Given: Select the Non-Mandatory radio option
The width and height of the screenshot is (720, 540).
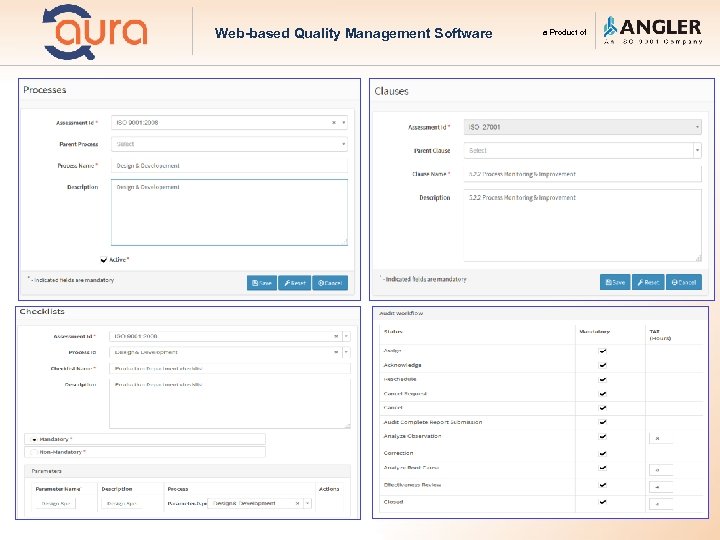Looking at the screenshot, I should coord(34,452).
